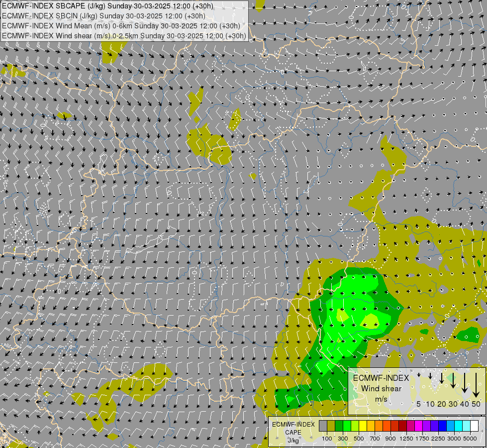Click the 2250 tick label on CAPE scale

coord(438,439)
